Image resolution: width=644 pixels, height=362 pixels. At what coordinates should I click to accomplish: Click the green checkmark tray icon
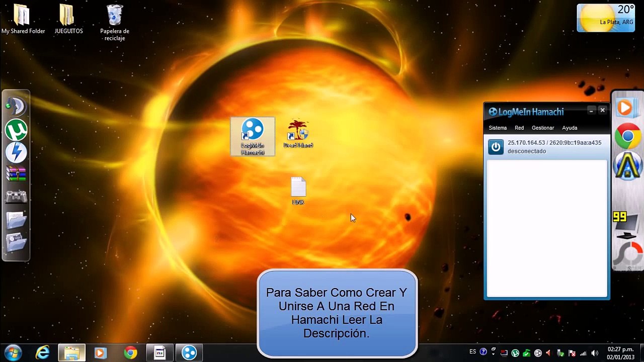click(527, 353)
